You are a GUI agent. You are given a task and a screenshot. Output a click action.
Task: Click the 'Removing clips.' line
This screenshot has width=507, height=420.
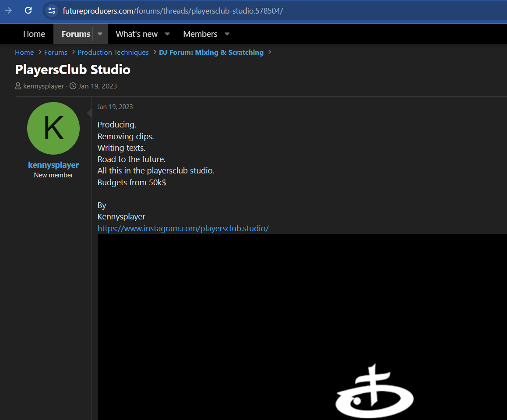pyautogui.click(x=126, y=137)
